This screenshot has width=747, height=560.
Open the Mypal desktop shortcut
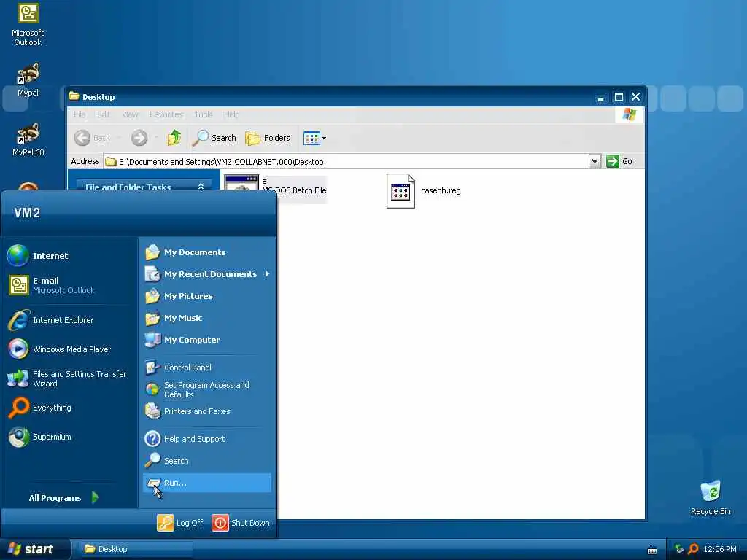tap(28, 80)
